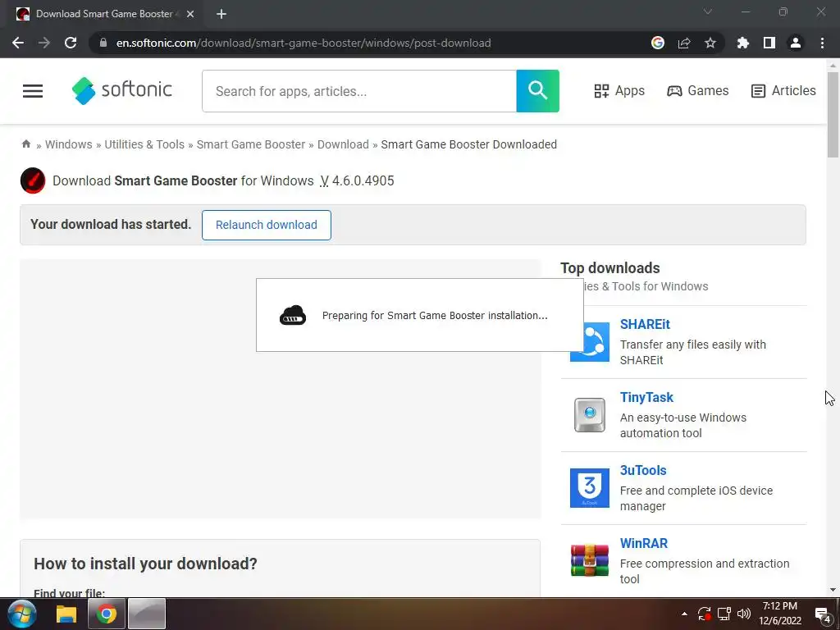
Task: Open the Games menu item
Action: 697,90
